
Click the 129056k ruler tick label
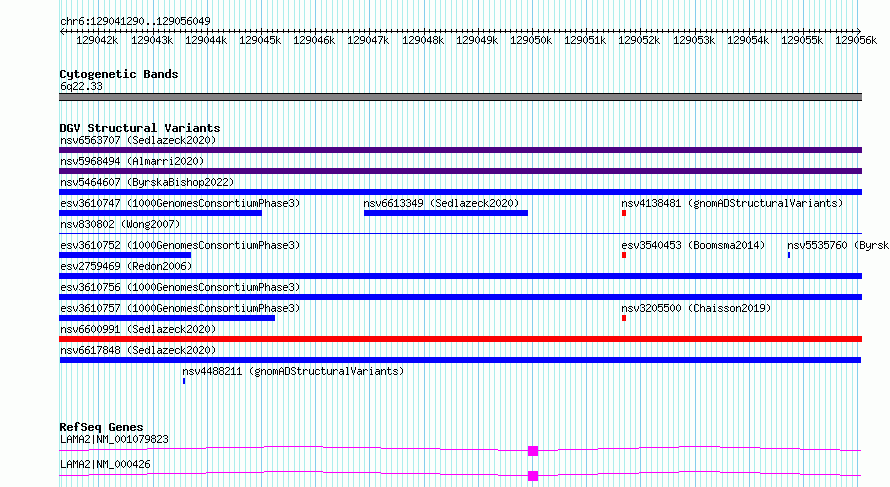pos(856,40)
